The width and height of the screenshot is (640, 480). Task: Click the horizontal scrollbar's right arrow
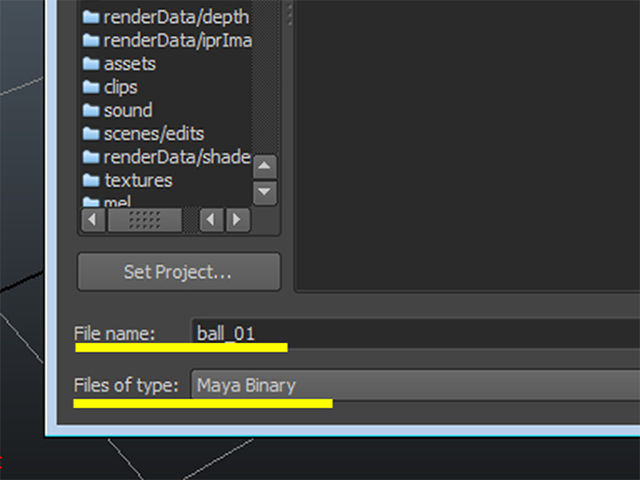(x=238, y=220)
